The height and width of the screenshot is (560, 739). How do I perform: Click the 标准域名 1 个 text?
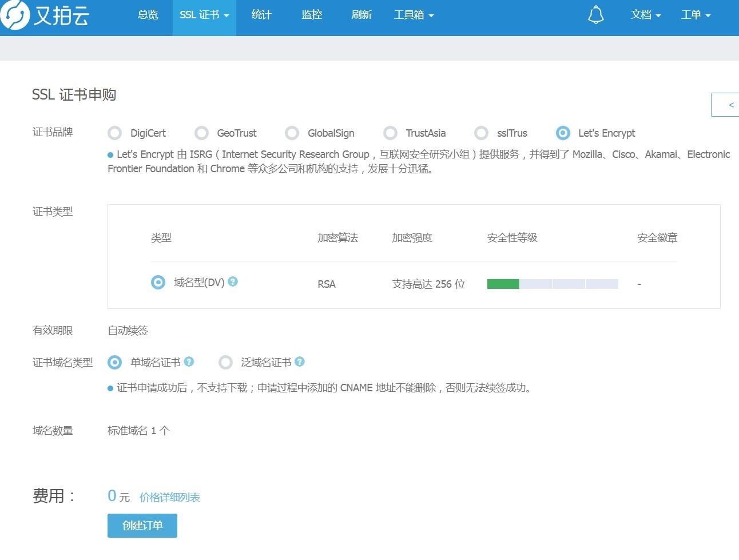[x=139, y=431]
